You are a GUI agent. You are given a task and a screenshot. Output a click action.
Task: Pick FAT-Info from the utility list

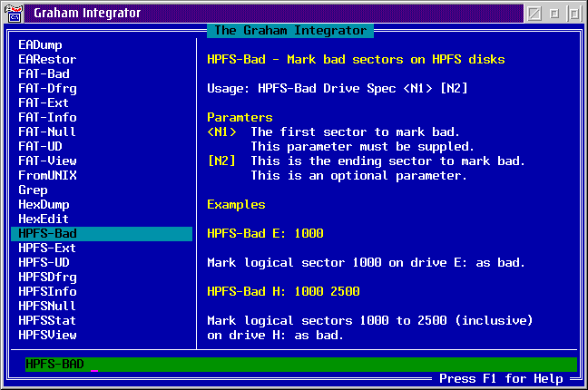47,117
